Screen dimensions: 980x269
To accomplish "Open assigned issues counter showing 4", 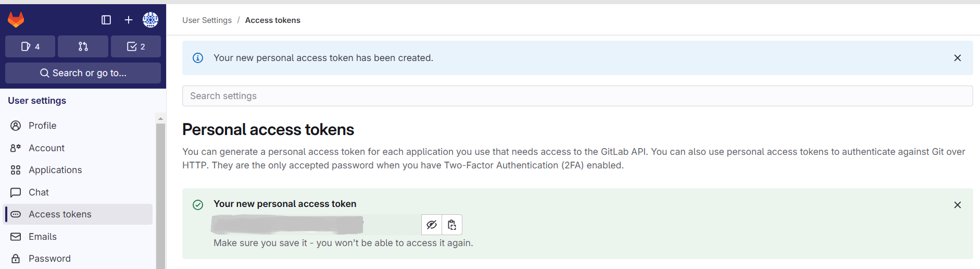I will (31, 46).
